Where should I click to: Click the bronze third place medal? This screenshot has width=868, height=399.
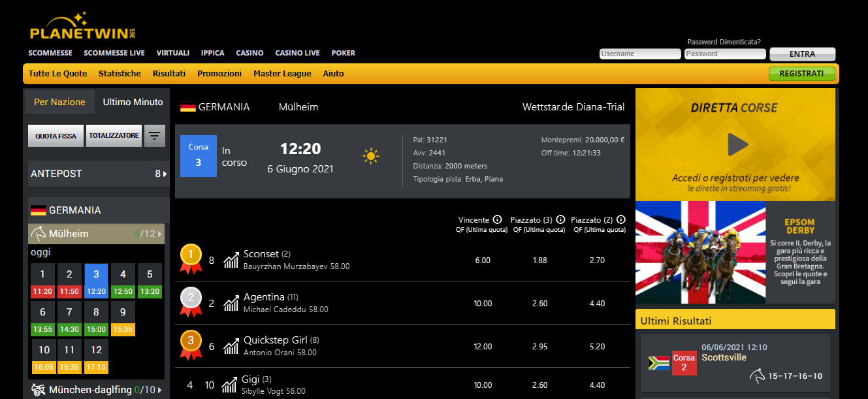(x=191, y=345)
